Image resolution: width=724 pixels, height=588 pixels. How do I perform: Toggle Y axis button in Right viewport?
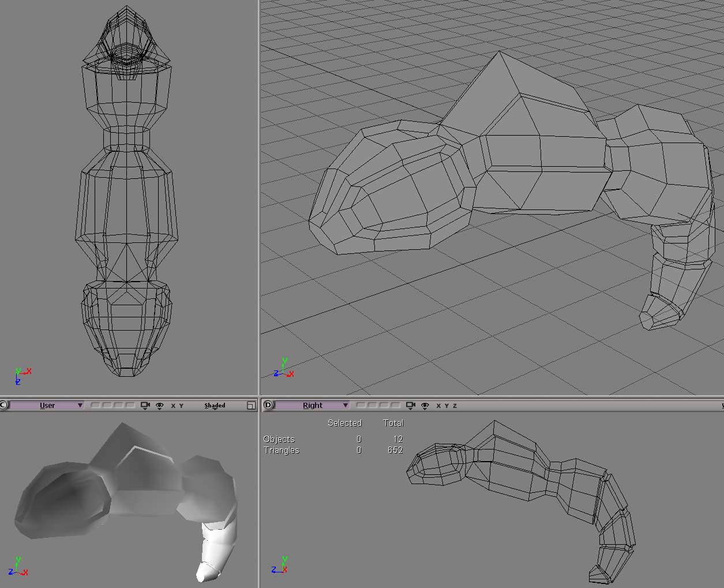tap(447, 406)
